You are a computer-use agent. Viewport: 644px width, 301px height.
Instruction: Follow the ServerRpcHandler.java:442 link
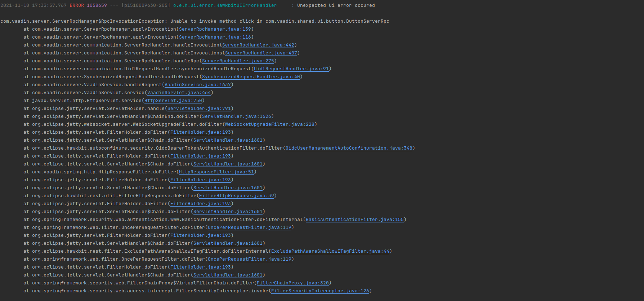point(258,45)
